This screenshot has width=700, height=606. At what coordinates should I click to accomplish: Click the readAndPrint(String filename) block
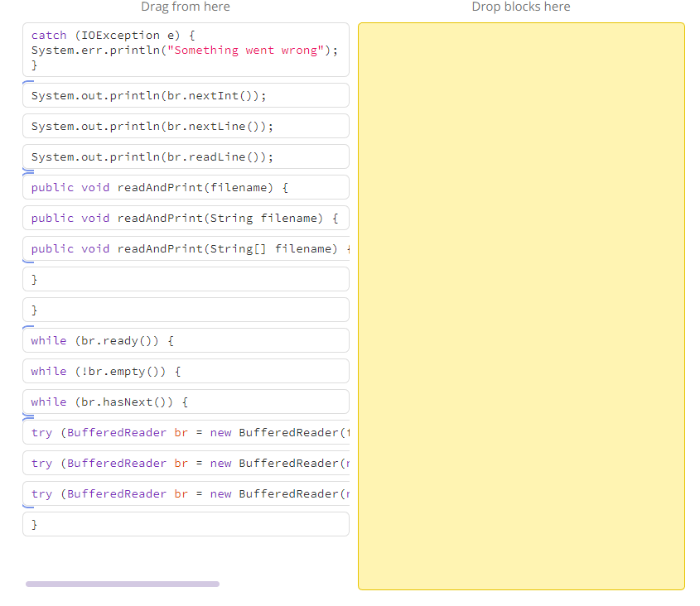pos(185,218)
